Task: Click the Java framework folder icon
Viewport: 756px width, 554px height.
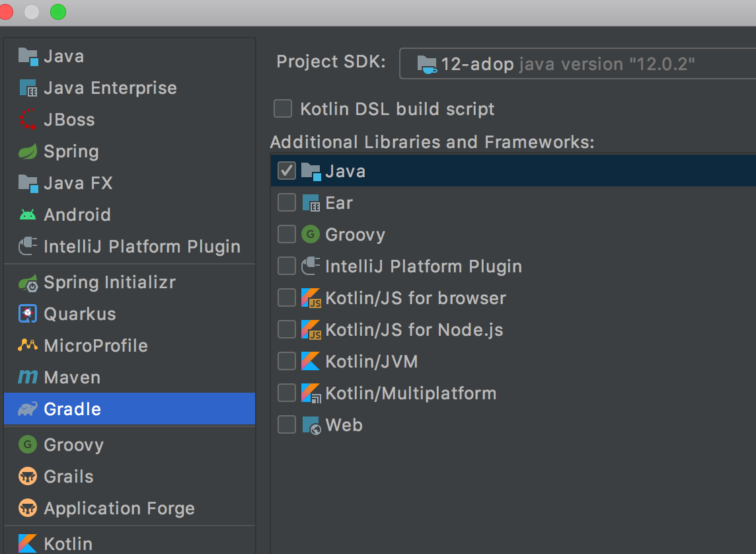Action: click(x=311, y=171)
